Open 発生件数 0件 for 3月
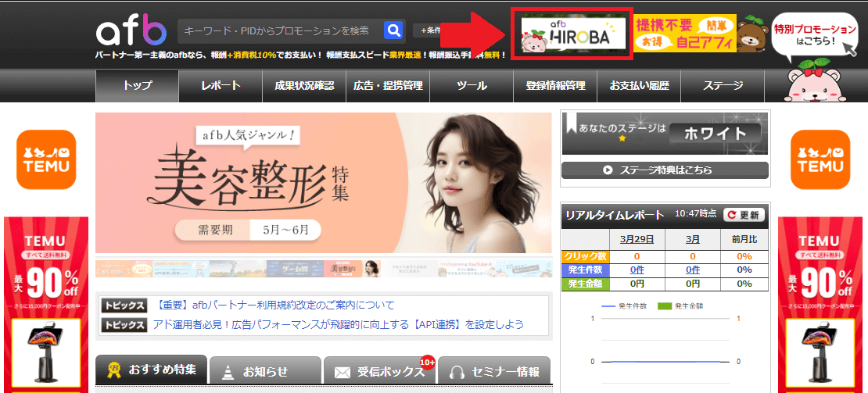The height and width of the screenshot is (393, 868). point(693,270)
